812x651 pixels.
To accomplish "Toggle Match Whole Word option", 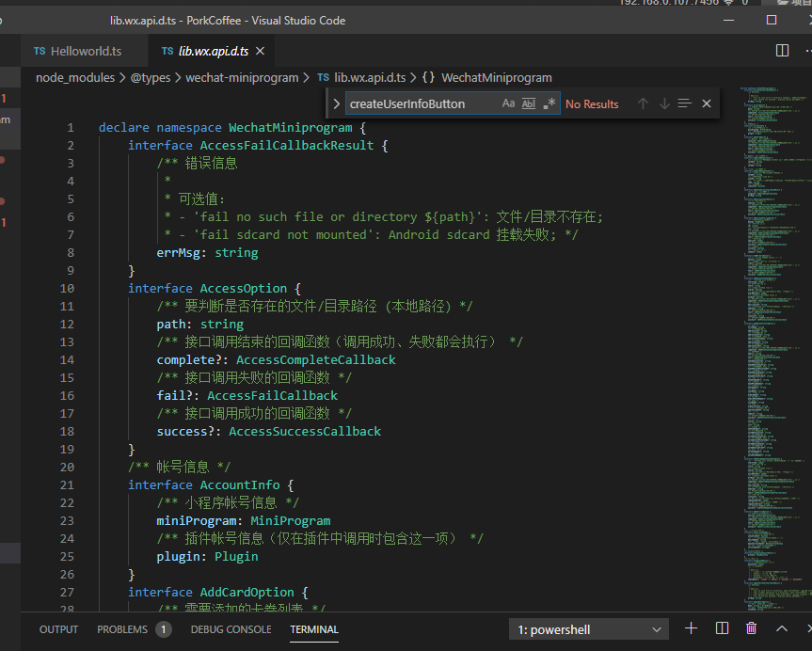I will 528,103.
